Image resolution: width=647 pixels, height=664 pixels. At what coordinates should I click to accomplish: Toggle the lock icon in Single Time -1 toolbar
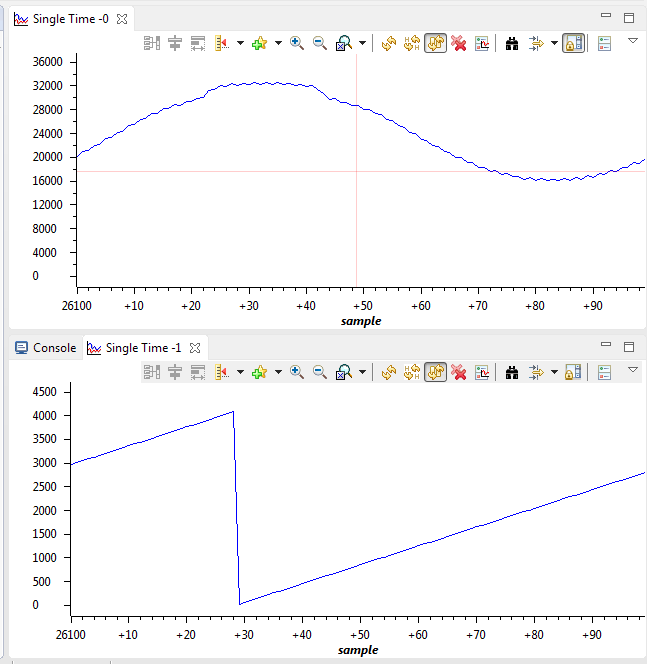pos(573,372)
